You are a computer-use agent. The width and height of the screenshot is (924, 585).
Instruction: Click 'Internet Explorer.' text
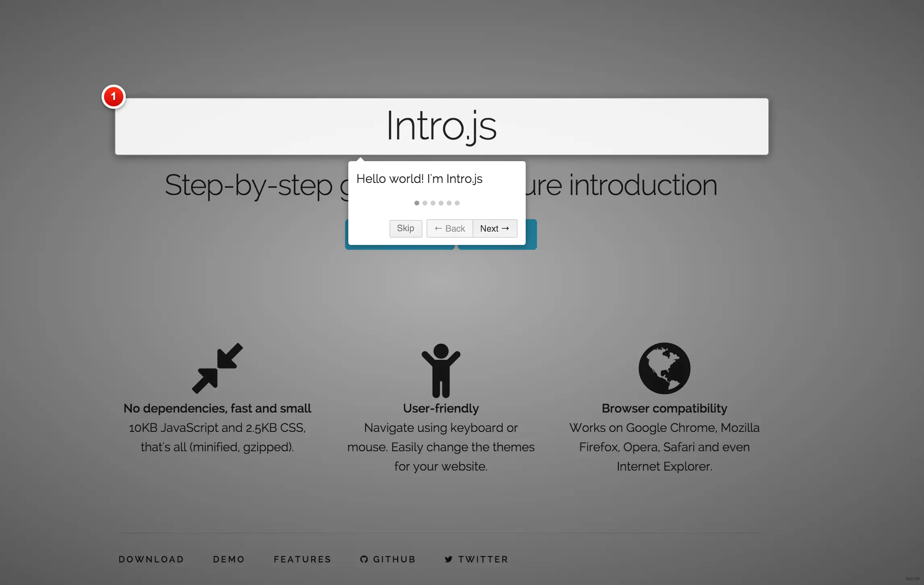click(664, 466)
